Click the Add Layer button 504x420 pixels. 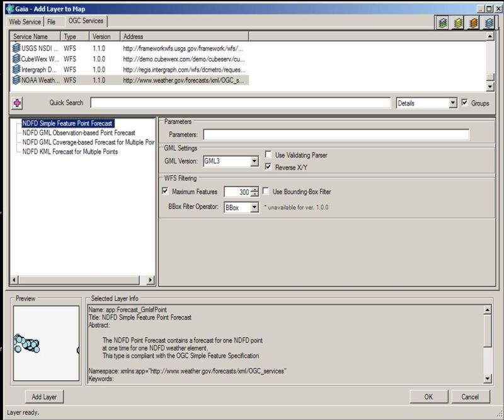point(44,397)
